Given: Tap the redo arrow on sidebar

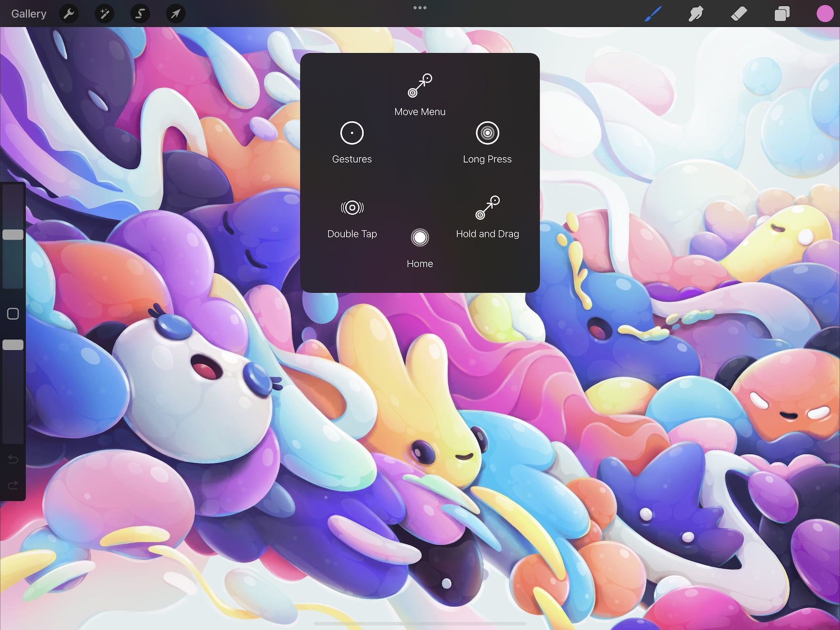Looking at the screenshot, I should [13, 485].
